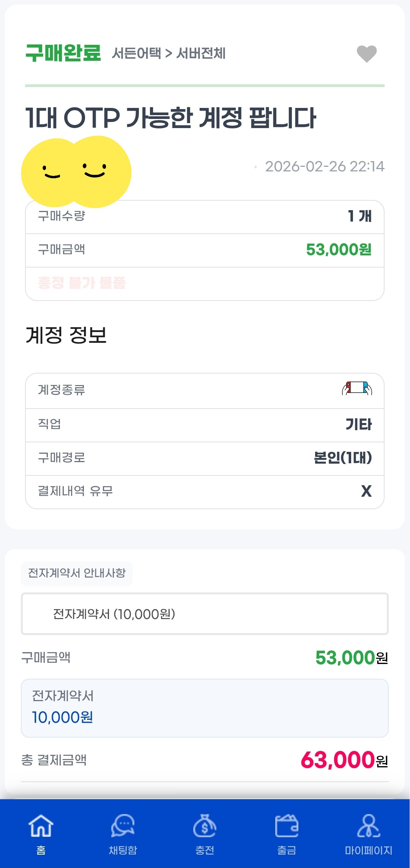Viewport: 410px width, 868px height.
Task: Tap the gray heart favorite icon
Action: click(x=366, y=54)
